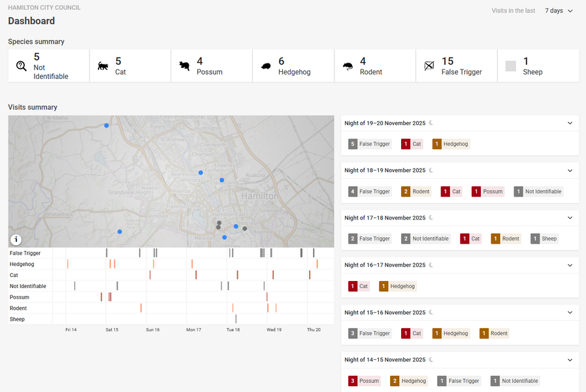The width and height of the screenshot is (586, 392).
Task: Open the 7 days time range dropdown
Action: [x=559, y=11]
